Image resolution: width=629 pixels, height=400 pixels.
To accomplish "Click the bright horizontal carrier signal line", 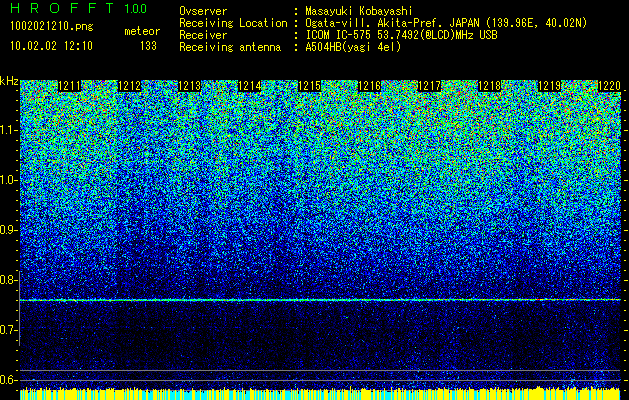I will (x=320, y=300).
